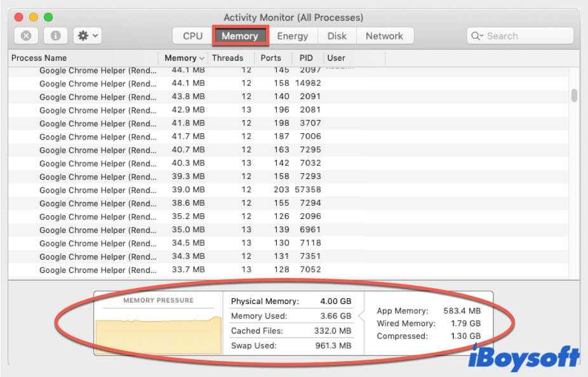The image size is (588, 377).
Task: Select Chrome Helper process using 33.7 MB
Action: (x=98, y=270)
